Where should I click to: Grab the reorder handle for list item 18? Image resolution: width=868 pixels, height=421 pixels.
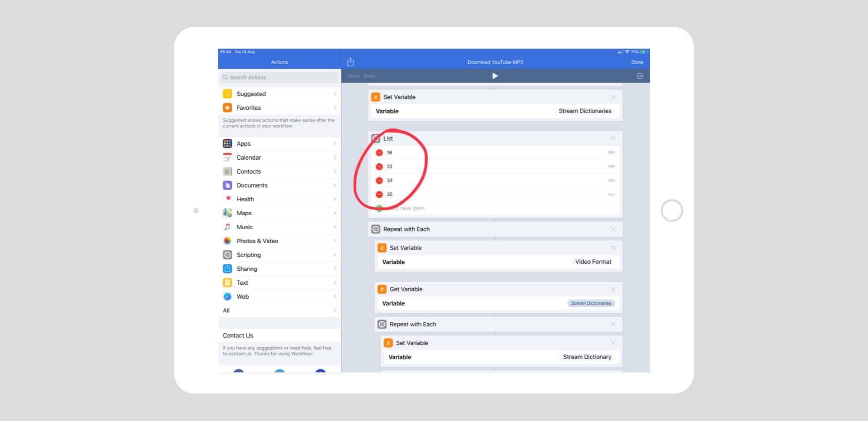coord(612,153)
